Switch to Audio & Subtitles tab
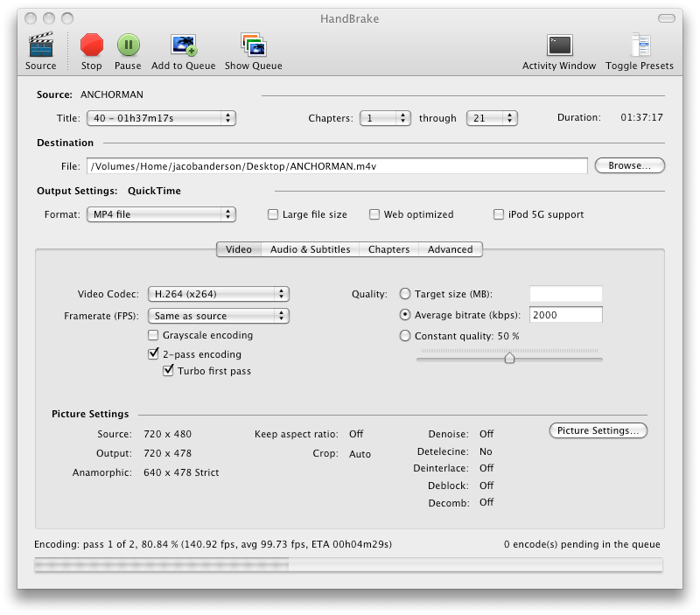700x615 pixels. coord(311,249)
